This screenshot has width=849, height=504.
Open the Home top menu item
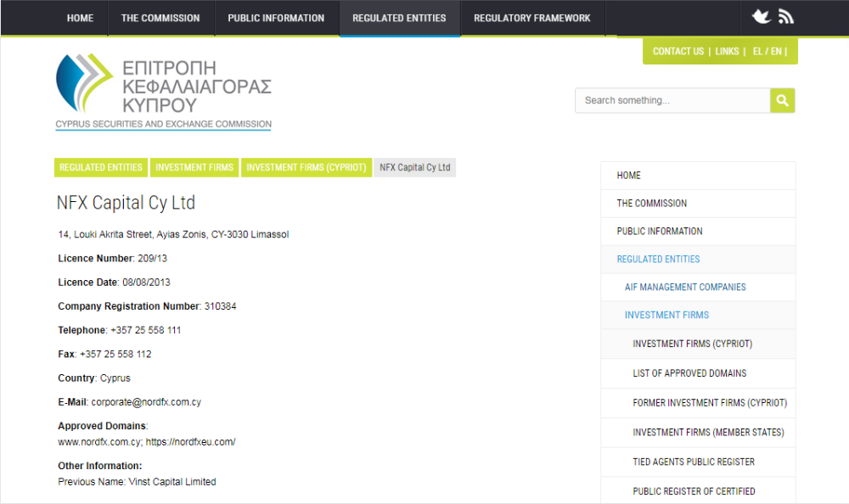click(x=80, y=18)
